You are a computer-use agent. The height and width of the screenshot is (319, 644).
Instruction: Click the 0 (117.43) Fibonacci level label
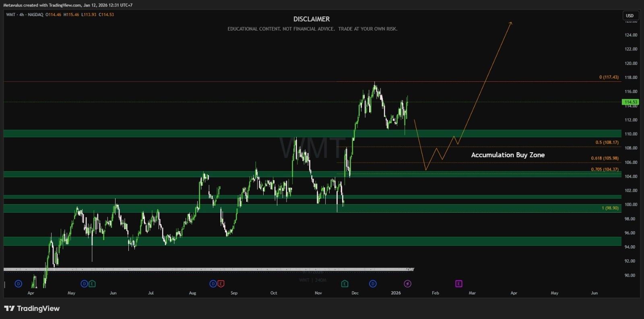pos(609,77)
